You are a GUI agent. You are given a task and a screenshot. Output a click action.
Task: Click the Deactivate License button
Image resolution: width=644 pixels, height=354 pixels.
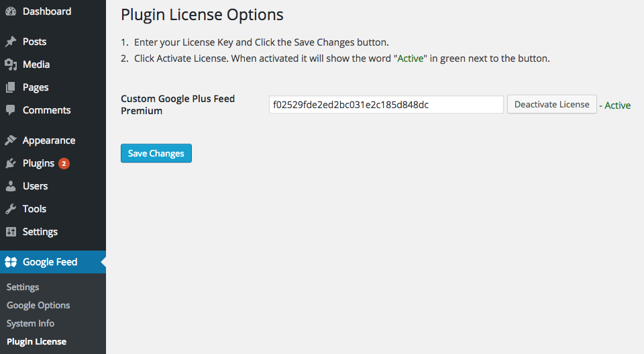(551, 104)
